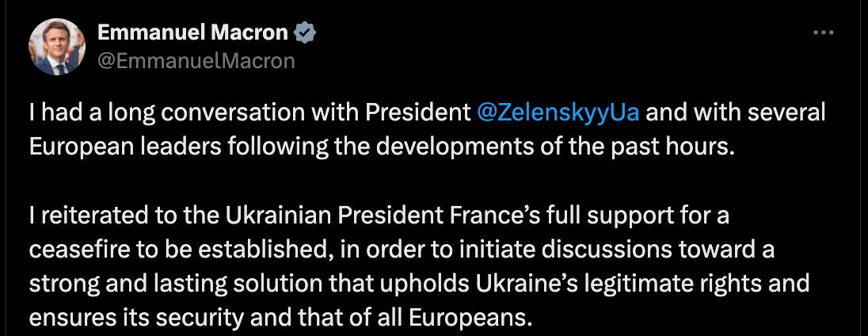
Task: Click the Emmanuel Macron display name
Action: [192, 32]
